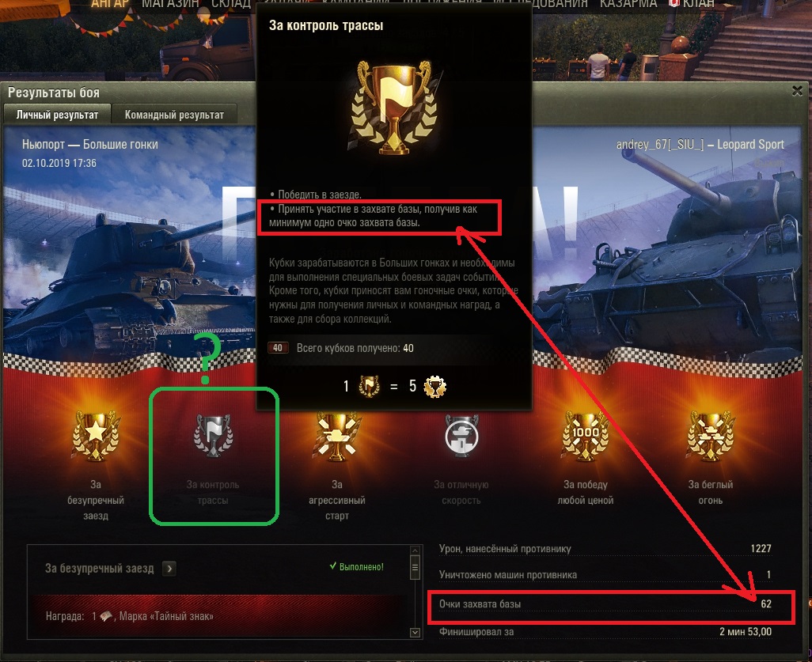Expand the За безупречный заезд arrow button
The width and height of the screenshot is (812, 662).
(x=169, y=569)
